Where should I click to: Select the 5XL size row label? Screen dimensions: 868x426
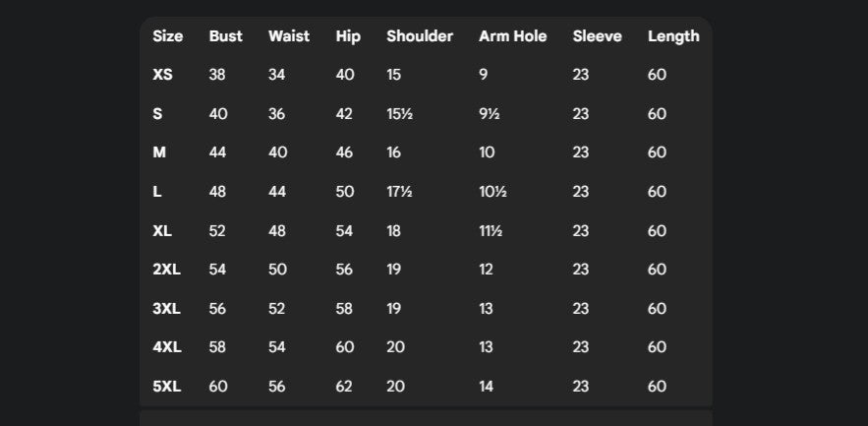click(x=166, y=387)
